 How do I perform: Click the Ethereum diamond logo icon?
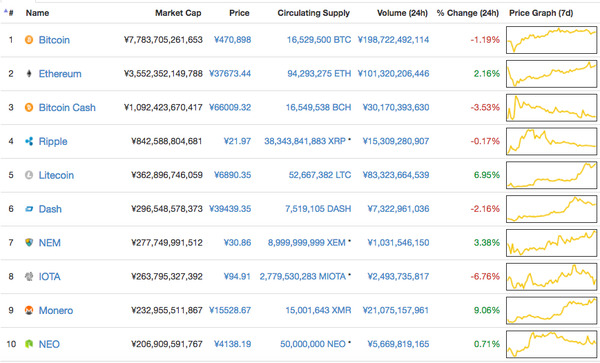point(29,73)
